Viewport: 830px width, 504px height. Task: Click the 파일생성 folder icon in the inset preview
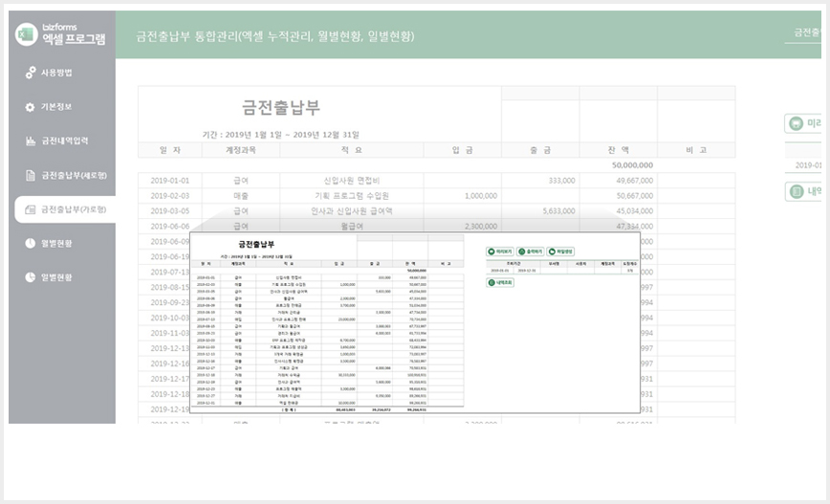[552, 252]
